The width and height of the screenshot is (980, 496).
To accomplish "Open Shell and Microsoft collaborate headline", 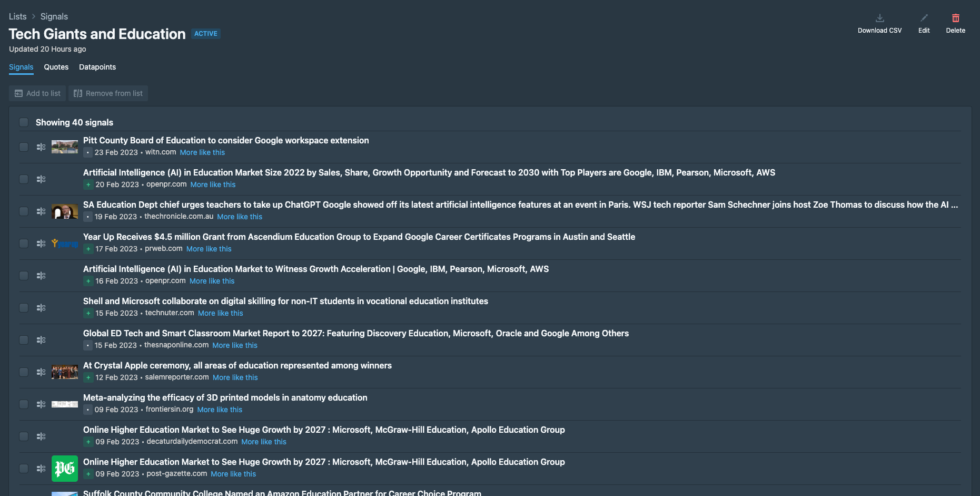I will click(285, 301).
